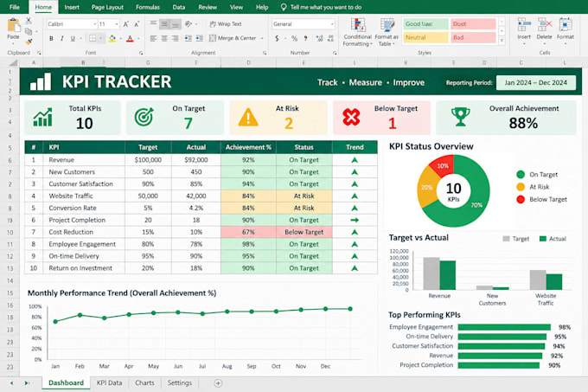
Task: Toggle Bottom Align
Action: tap(176, 24)
